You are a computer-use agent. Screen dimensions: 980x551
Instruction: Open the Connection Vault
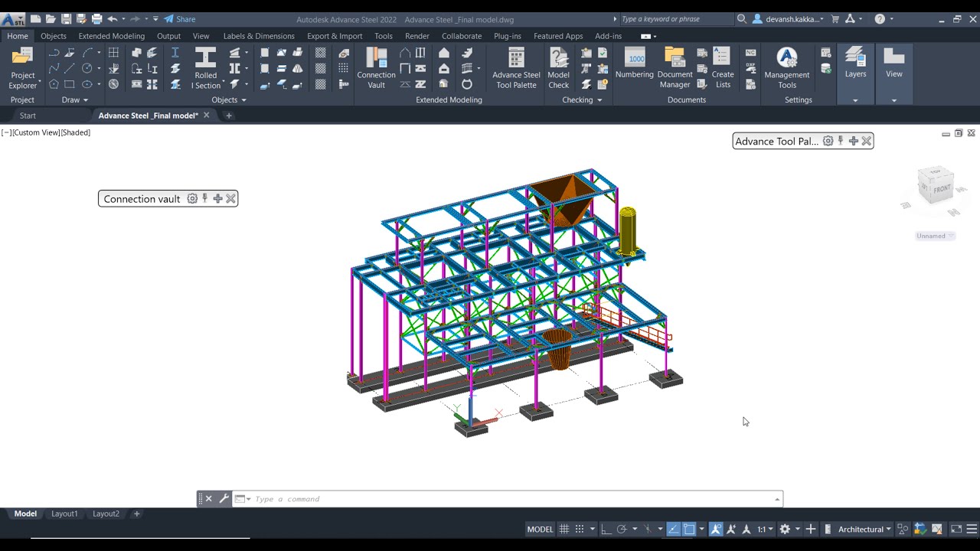click(376, 68)
